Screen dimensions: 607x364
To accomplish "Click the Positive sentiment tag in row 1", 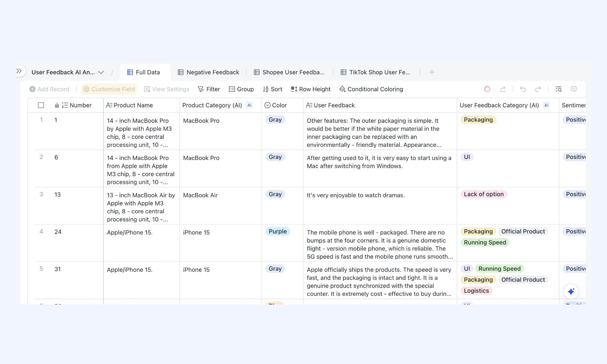I will (574, 120).
